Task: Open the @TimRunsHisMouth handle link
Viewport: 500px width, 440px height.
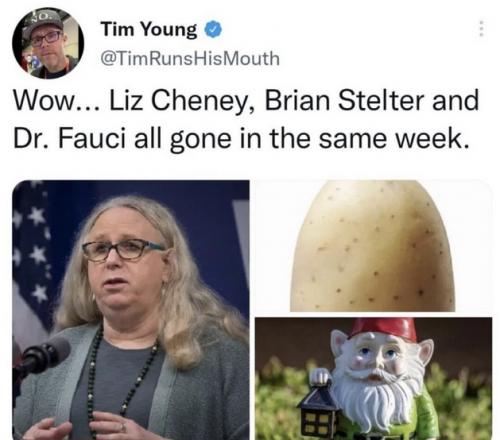Action: point(190,58)
